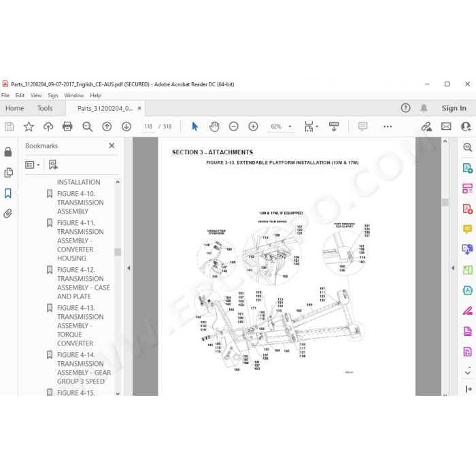Share a link to file
Viewport: 476px width, 476px height.
coord(426,126)
